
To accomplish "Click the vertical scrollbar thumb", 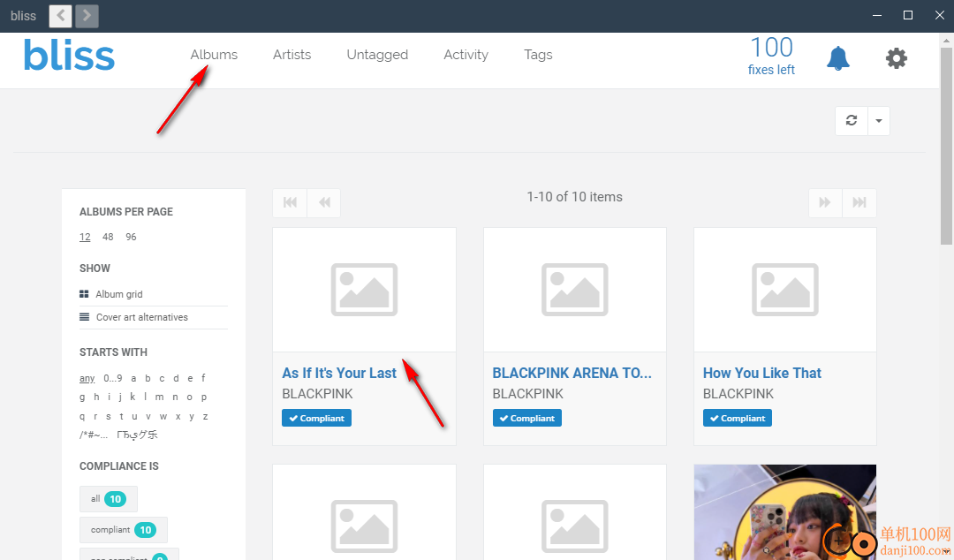I will (x=946, y=146).
